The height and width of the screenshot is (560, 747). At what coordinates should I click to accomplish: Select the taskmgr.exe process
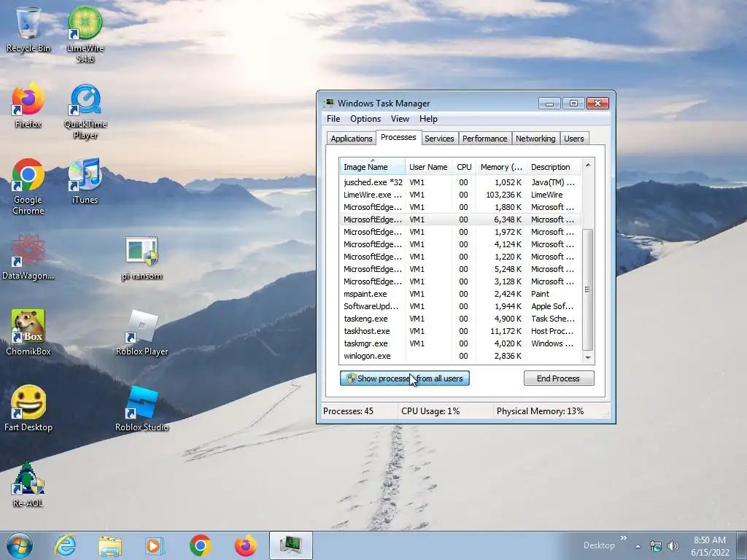460,343
